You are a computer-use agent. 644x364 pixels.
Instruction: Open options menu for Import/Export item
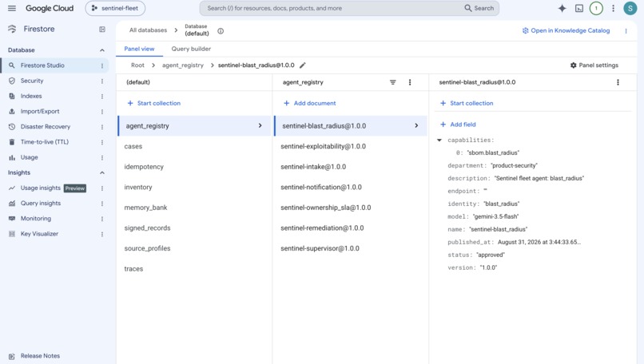102,112
